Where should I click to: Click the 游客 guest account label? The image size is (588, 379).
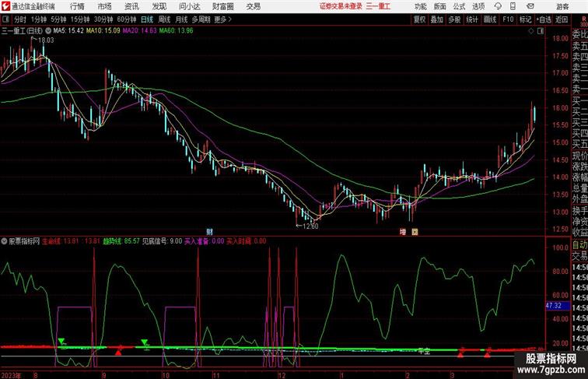pos(562,6)
